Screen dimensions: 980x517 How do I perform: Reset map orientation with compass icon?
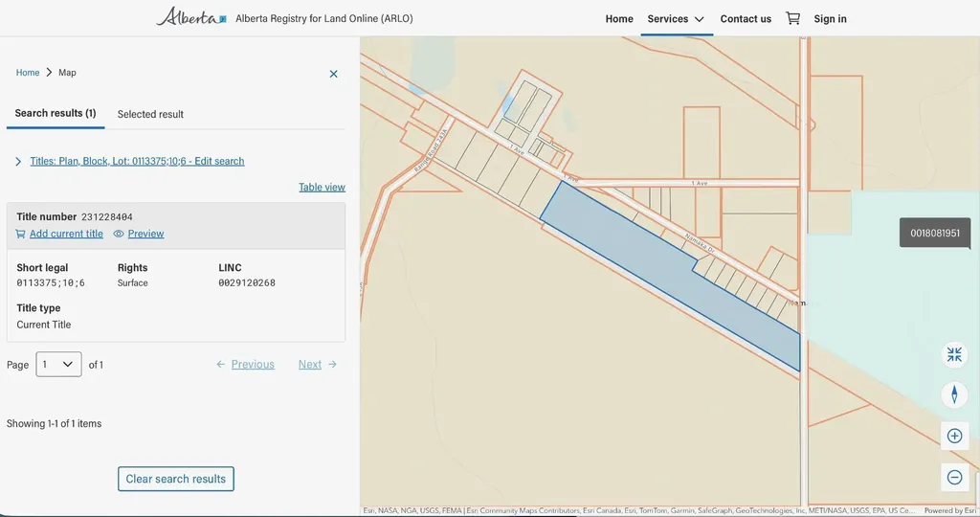[954, 394]
